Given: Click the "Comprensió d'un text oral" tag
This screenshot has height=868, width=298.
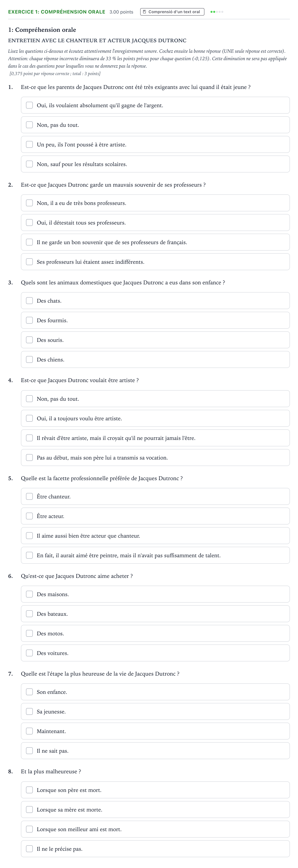Looking at the screenshot, I should coord(172,12).
